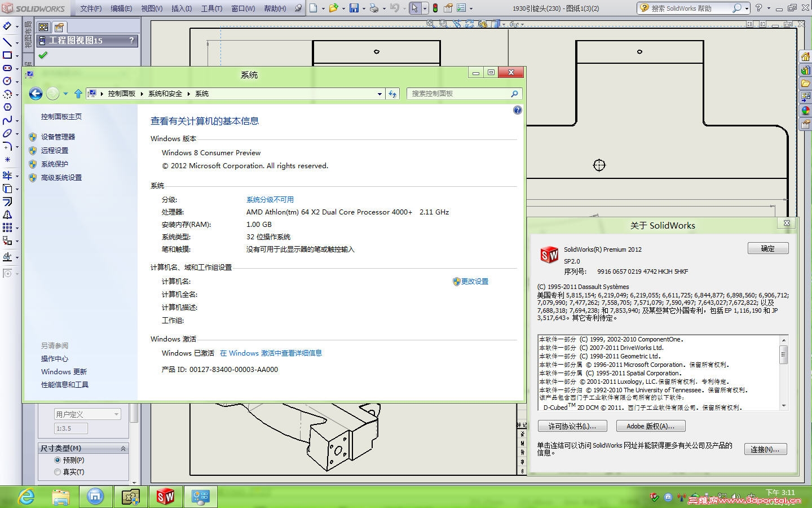Click the 系统分级不可用 link
Viewport: 812px width, 508px height.
click(x=270, y=199)
